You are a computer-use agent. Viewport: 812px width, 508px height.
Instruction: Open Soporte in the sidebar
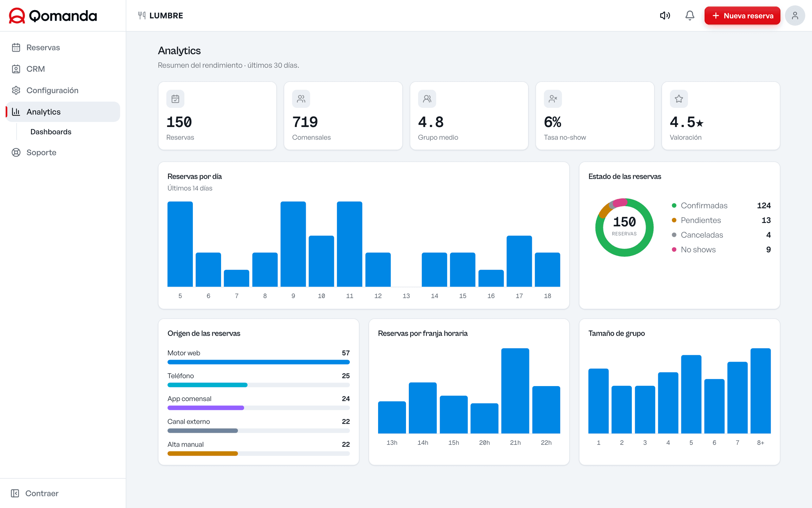(x=63, y=152)
